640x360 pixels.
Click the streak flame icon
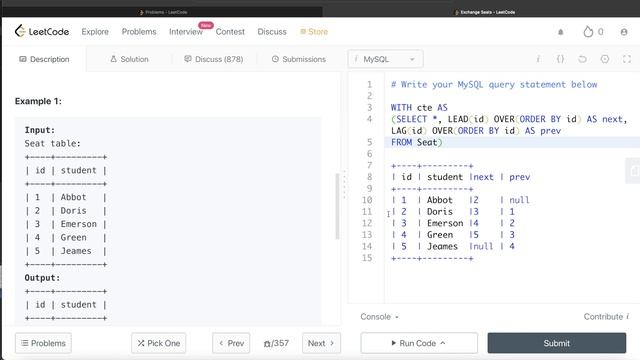pyautogui.click(x=588, y=31)
